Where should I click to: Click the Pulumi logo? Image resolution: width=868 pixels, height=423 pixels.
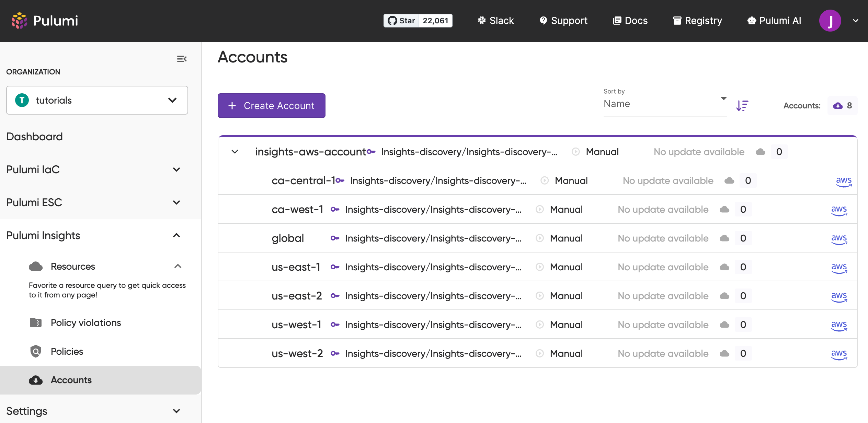[x=45, y=21]
